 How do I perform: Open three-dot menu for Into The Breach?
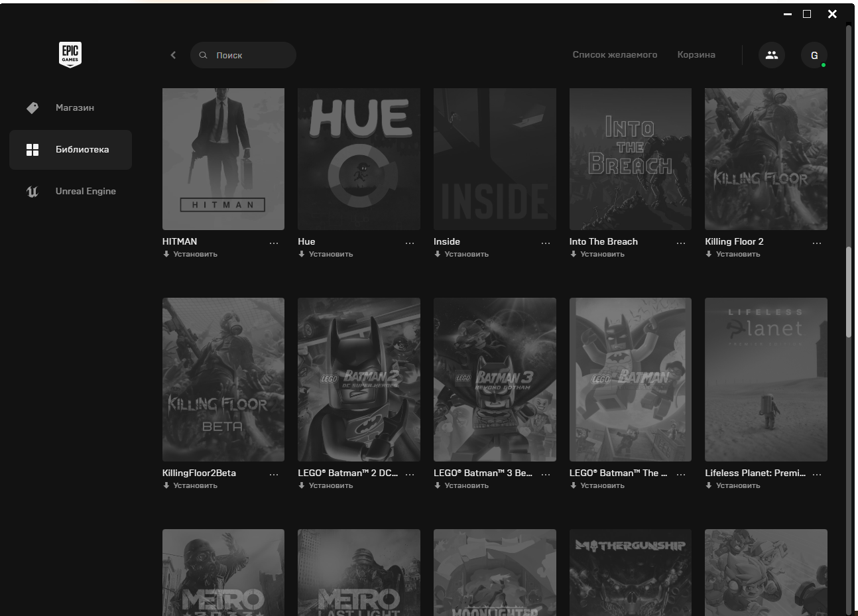(x=681, y=243)
